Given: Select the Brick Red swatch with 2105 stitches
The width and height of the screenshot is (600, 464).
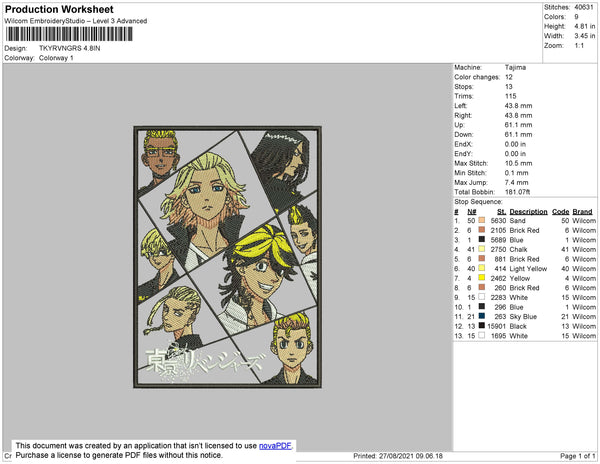Looking at the screenshot, I should pos(481,230).
